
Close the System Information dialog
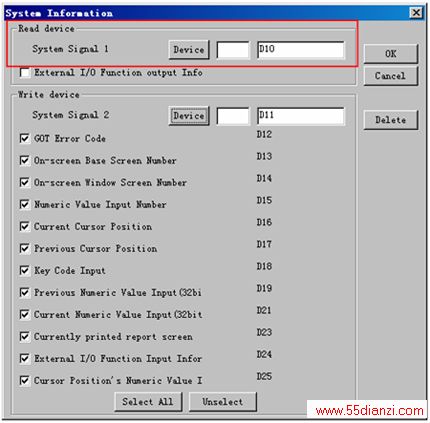[x=416, y=13]
